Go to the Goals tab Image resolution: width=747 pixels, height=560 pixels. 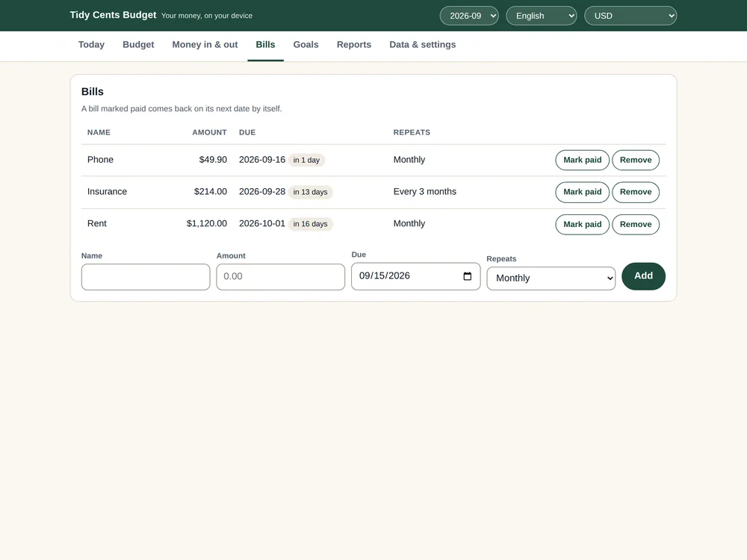tap(306, 45)
